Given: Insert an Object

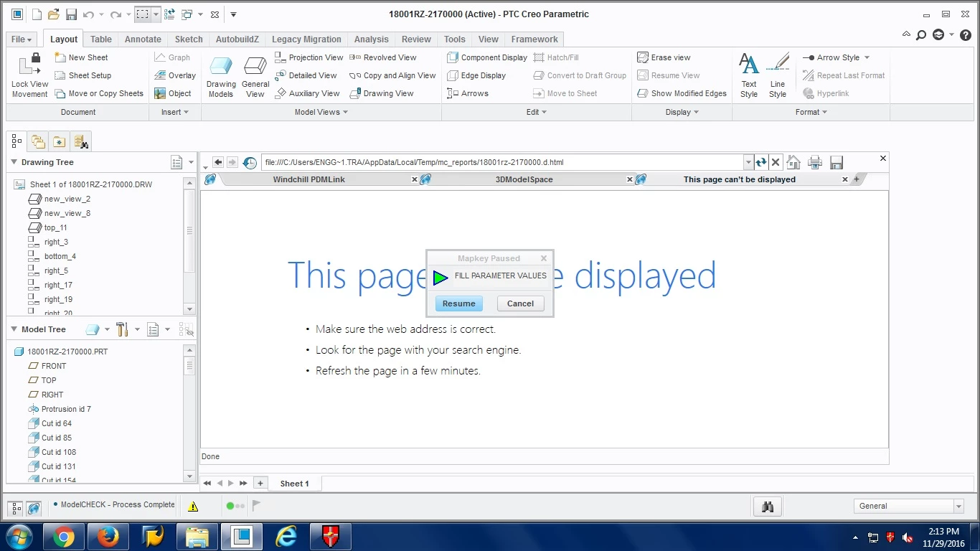Looking at the screenshot, I should tap(173, 93).
